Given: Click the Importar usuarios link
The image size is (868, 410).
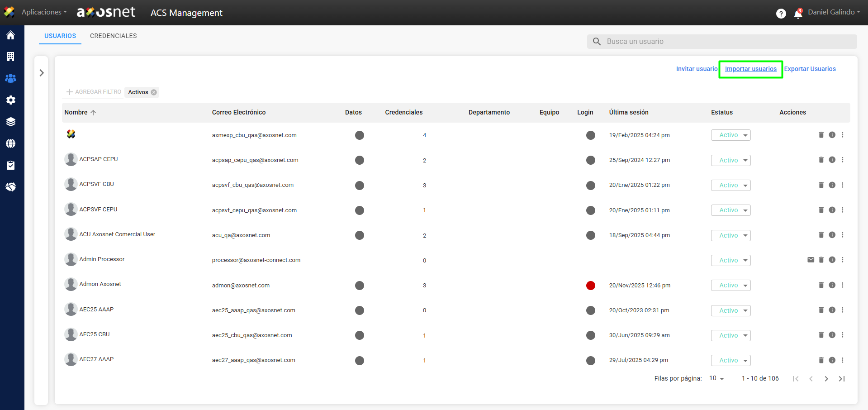Looking at the screenshot, I should (x=750, y=69).
